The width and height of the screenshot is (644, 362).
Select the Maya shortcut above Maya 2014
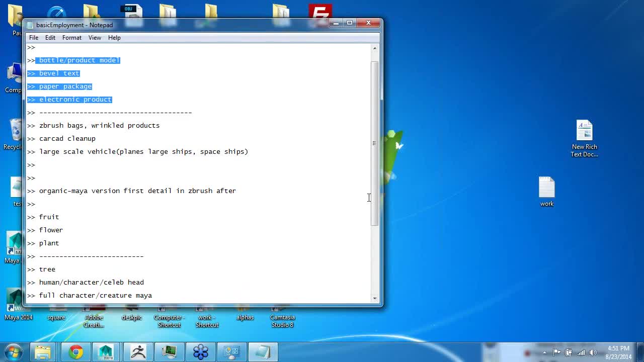pos(14,247)
